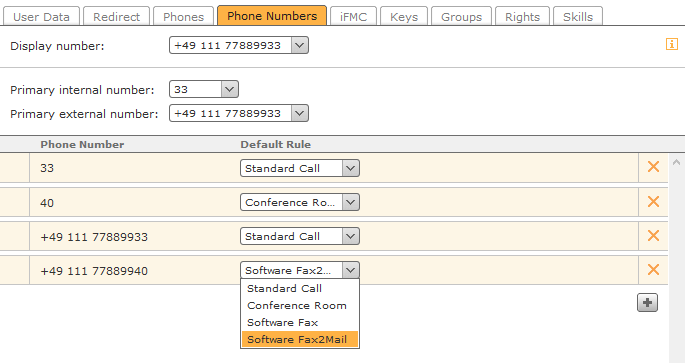Go to the Skills tab

tap(578, 17)
